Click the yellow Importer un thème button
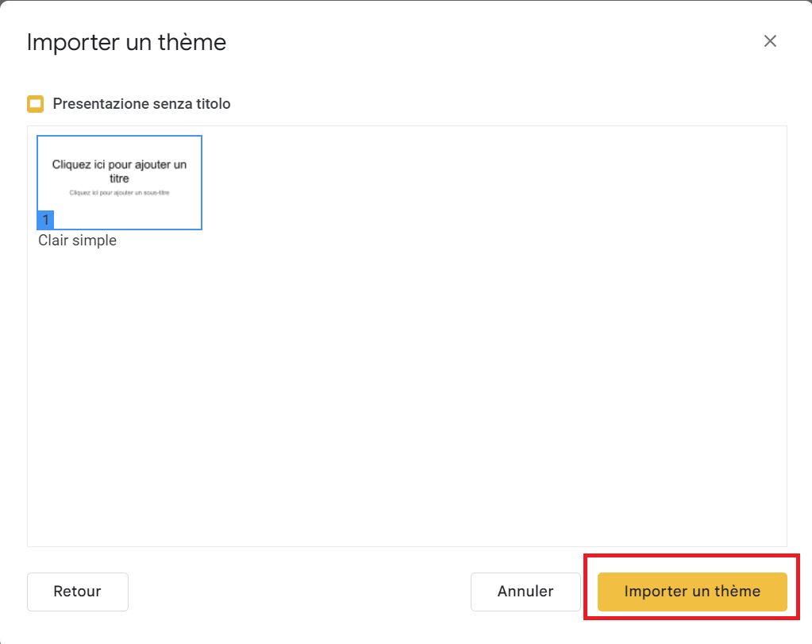The width and height of the screenshot is (812, 644). point(691,592)
